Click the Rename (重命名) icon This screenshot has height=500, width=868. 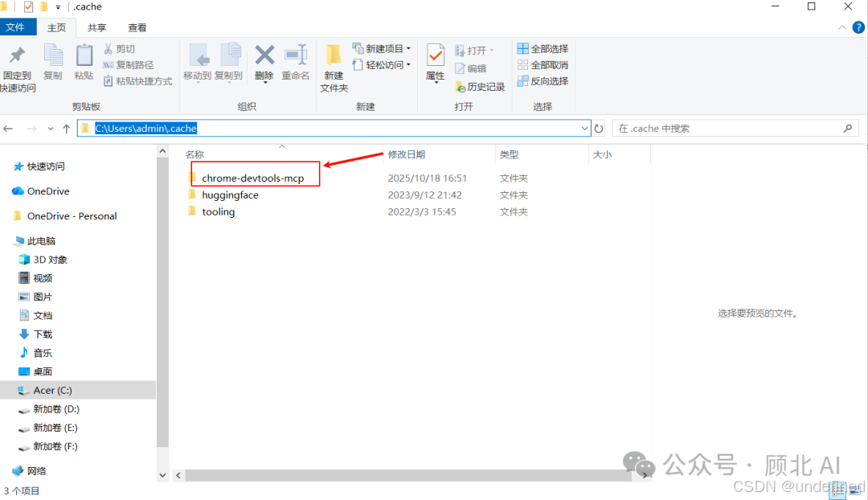pyautogui.click(x=296, y=55)
